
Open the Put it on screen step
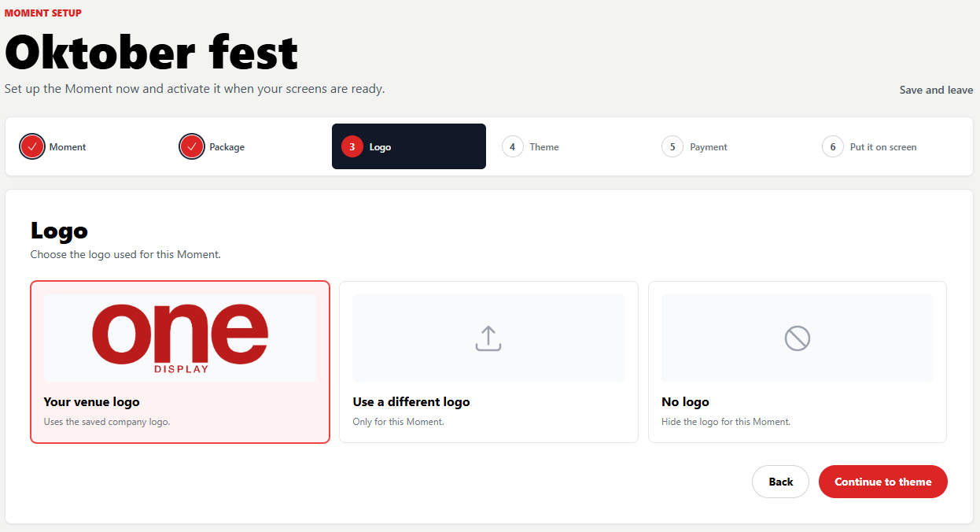point(883,147)
